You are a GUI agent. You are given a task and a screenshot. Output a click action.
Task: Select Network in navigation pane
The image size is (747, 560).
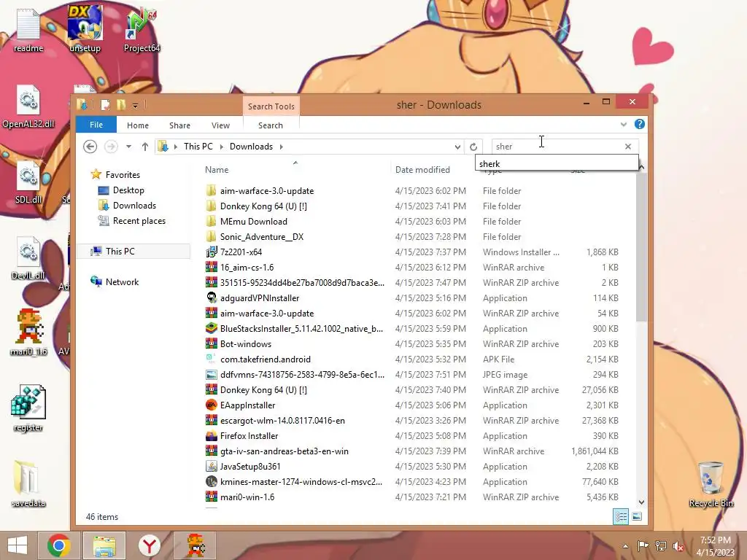coord(122,282)
